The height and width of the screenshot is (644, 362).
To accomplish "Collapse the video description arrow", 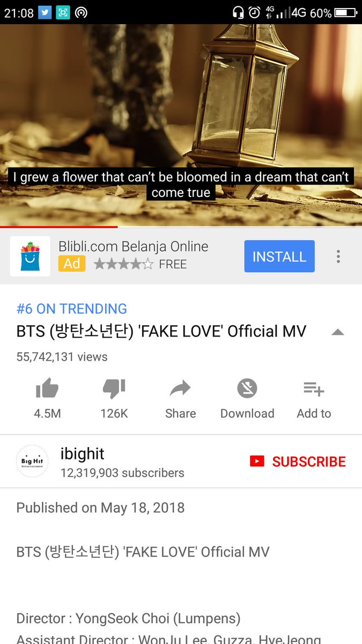I will pos(337,332).
